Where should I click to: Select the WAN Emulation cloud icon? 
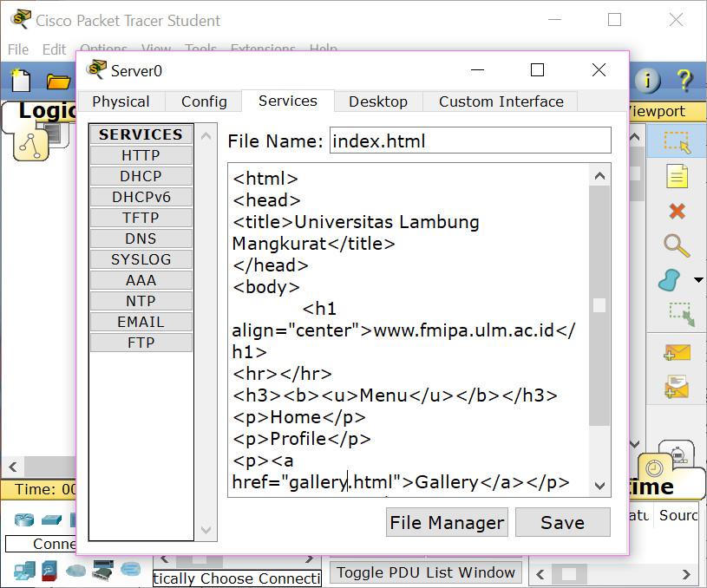(x=76, y=571)
